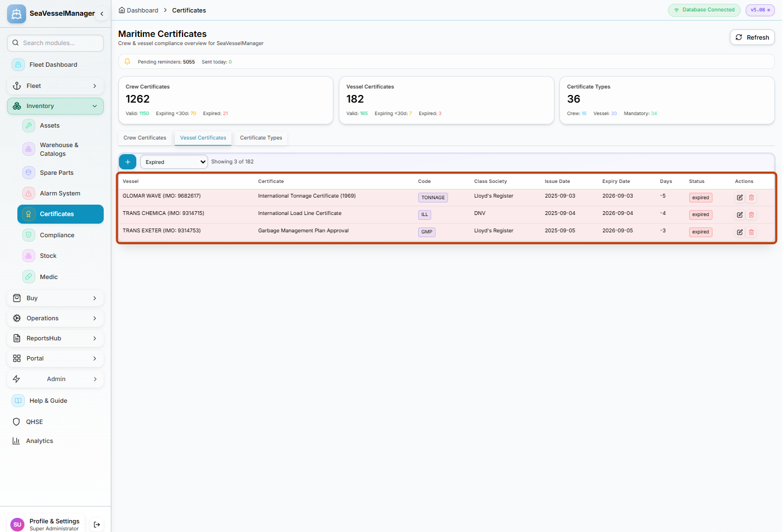Open the Stock module
The height and width of the screenshot is (532, 782).
(x=60, y=256)
